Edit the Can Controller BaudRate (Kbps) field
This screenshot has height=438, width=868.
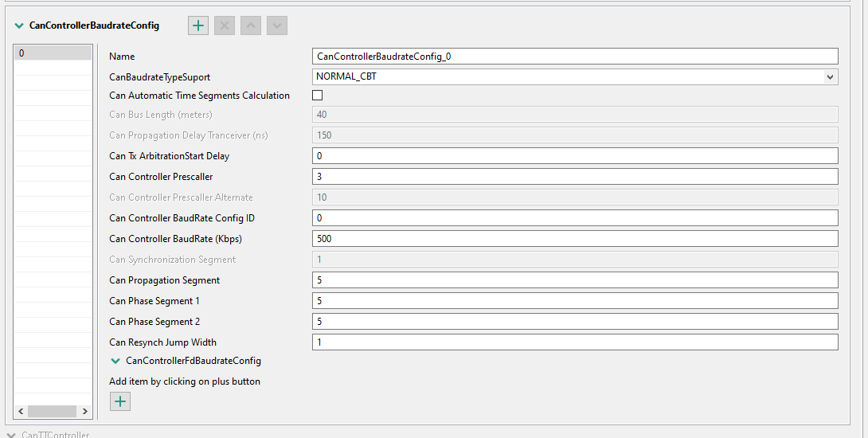575,239
